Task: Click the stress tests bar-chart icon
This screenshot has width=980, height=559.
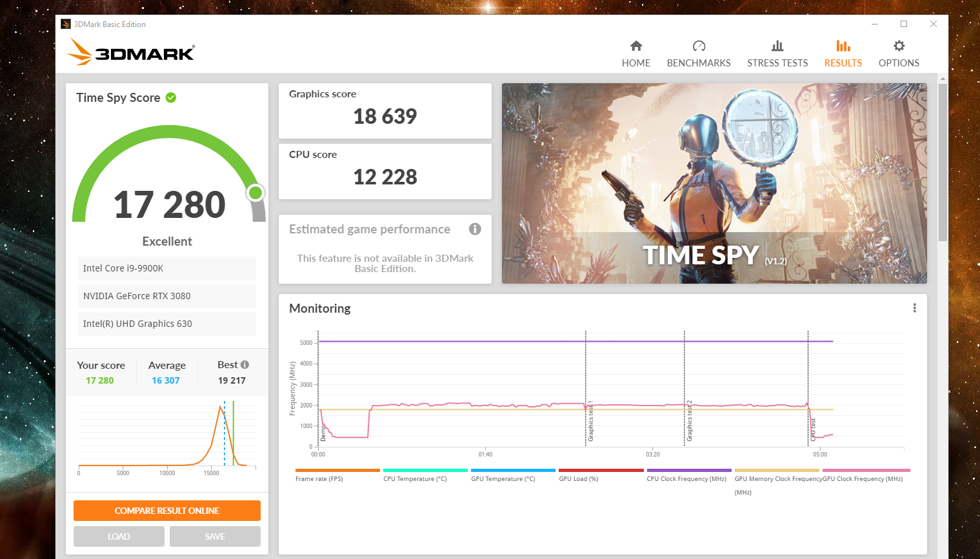Action: pyautogui.click(x=777, y=46)
